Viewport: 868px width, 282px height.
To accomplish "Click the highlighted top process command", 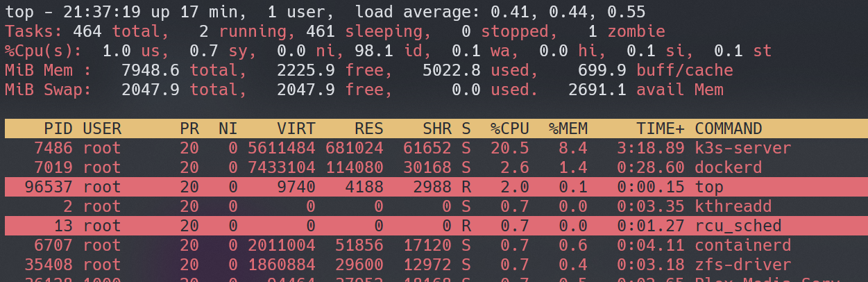I will [x=708, y=187].
